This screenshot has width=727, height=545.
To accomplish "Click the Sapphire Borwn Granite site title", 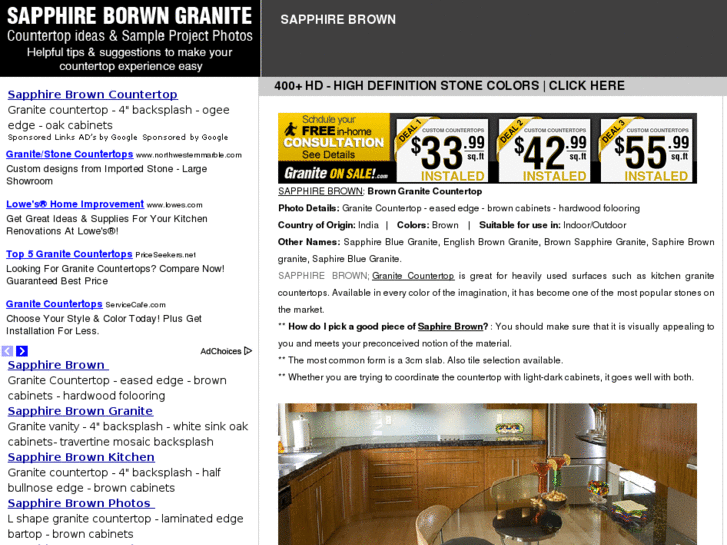I will click(x=129, y=15).
